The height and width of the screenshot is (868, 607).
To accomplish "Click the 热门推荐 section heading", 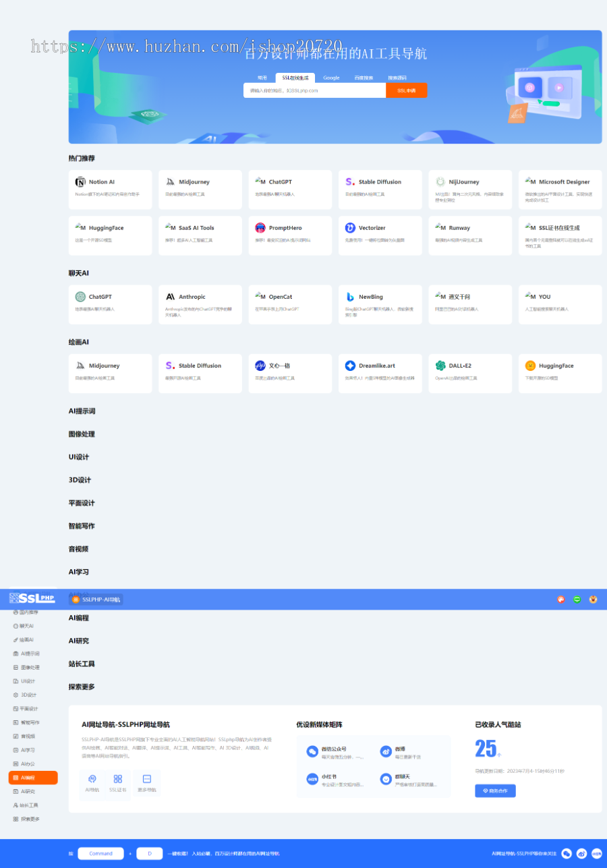I will point(82,158).
